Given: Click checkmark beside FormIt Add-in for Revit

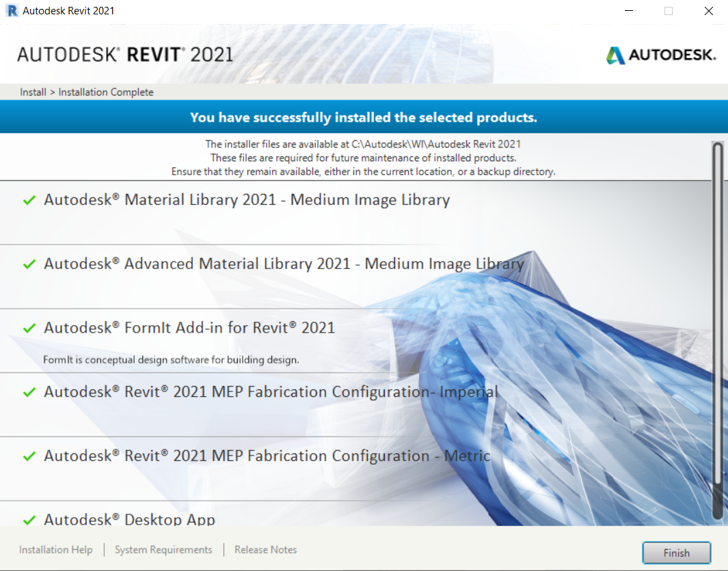Looking at the screenshot, I should pyautogui.click(x=28, y=327).
